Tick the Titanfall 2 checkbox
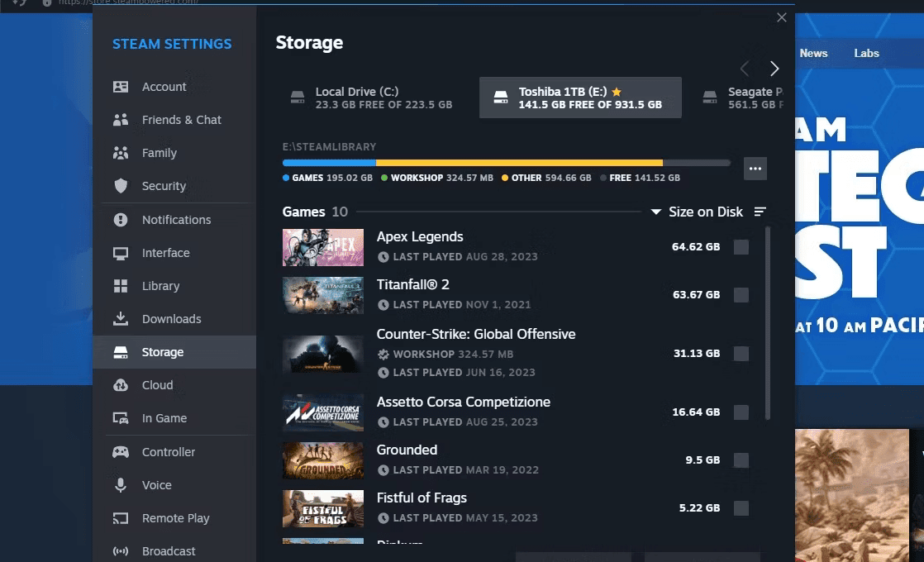The width and height of the screenshot is (924, 562). pos(741,294)
